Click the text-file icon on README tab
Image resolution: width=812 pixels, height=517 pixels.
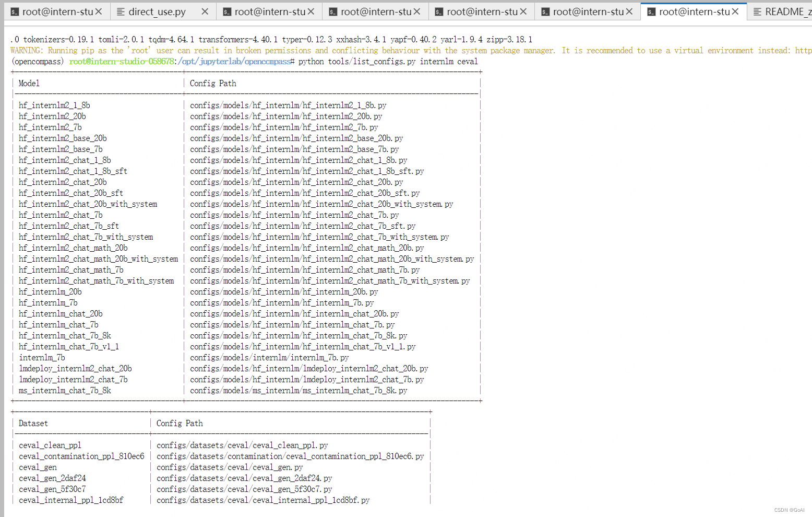click(x=757, y=11)
